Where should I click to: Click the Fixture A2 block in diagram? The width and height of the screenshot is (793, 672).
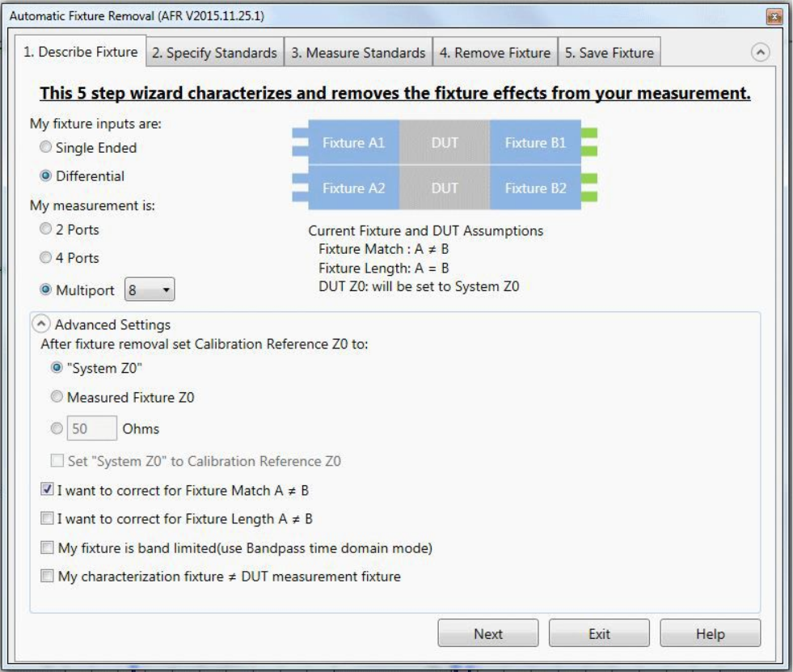pyautogui.click(x=353, y=188)
